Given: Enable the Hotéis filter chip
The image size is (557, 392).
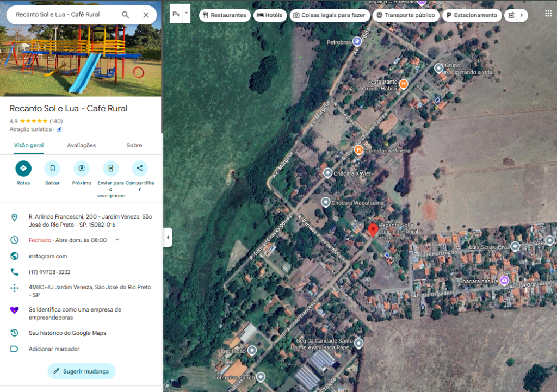Looking at the screenshot, I should 270,15.
